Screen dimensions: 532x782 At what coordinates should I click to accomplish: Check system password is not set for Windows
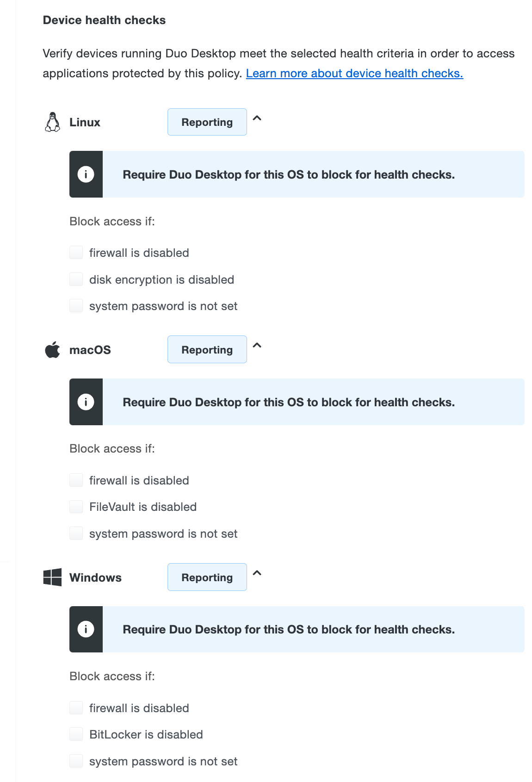coord(76,761)
